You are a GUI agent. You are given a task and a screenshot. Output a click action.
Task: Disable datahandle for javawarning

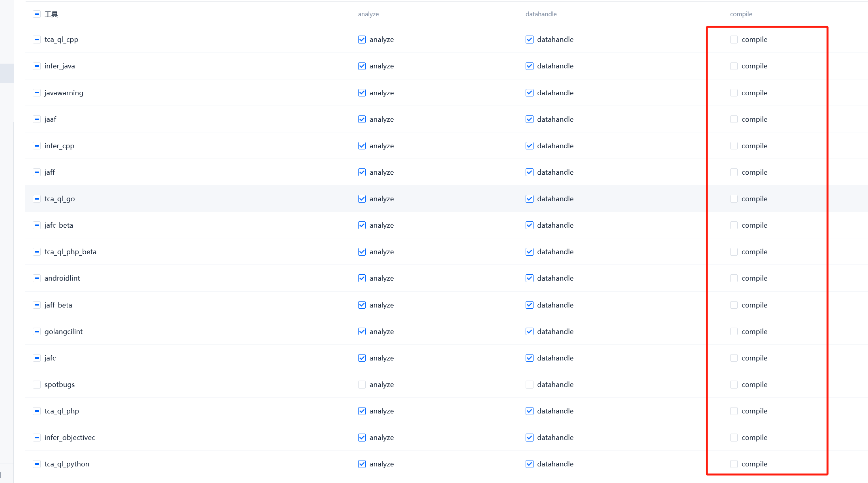coord(529,92)
